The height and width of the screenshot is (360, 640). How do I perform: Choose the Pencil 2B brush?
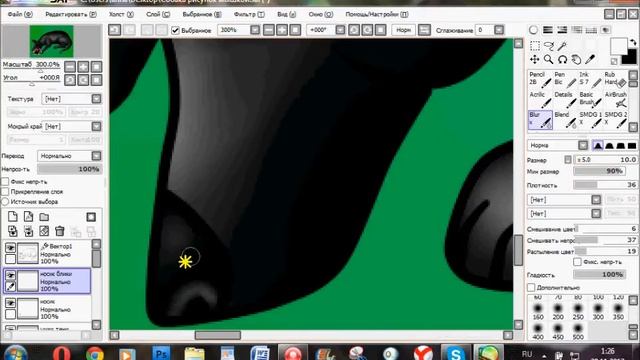pos(540,79)
